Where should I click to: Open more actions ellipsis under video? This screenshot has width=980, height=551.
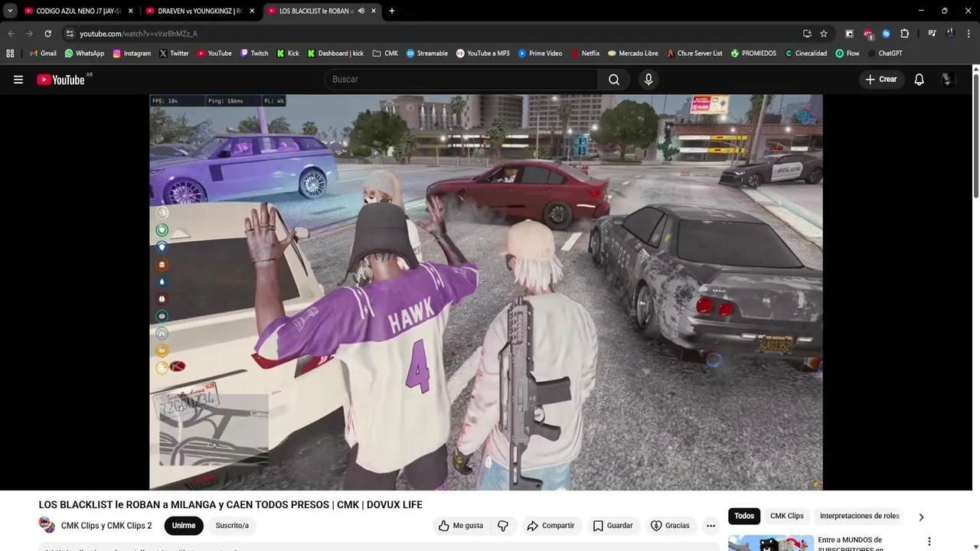[710, 526]
